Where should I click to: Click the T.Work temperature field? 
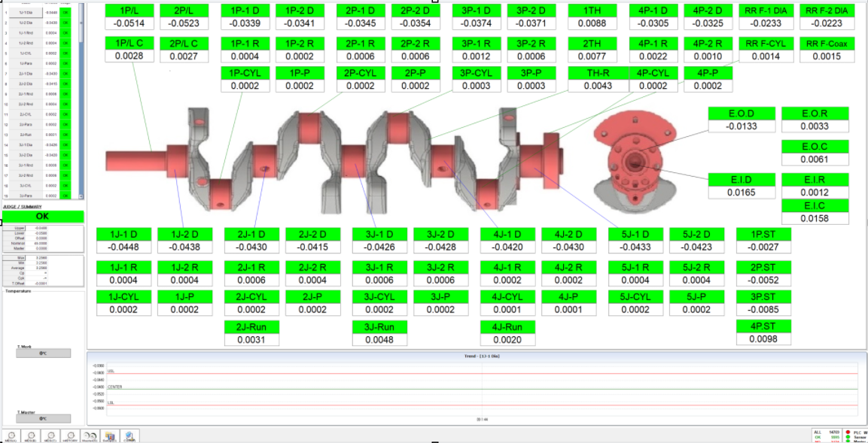(43, 353)
